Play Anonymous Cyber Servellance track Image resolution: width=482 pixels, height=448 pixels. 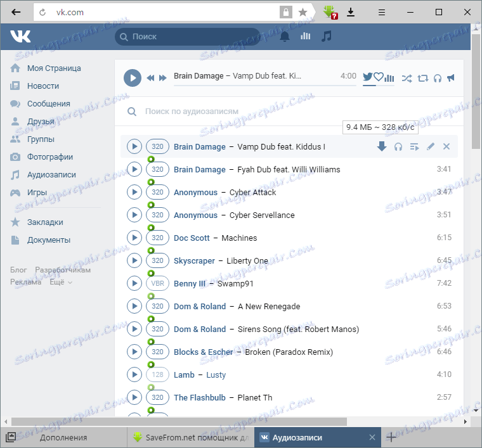pos(134,215)
